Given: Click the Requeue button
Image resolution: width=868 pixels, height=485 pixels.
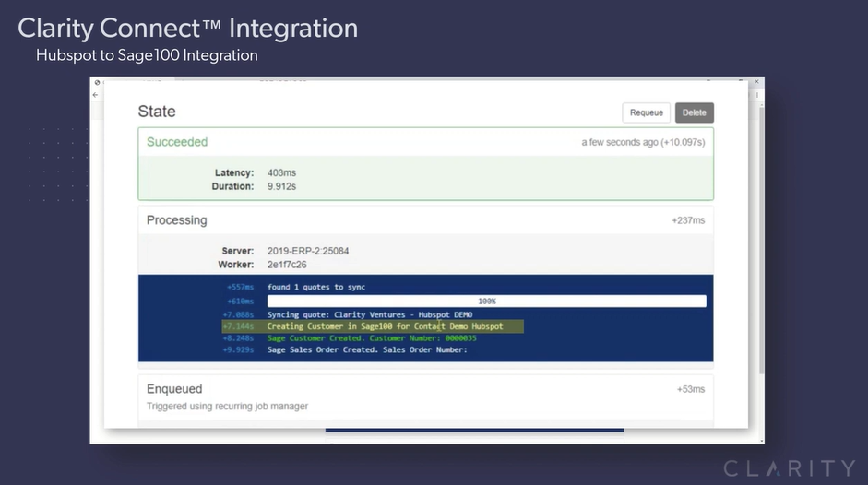Looking at the screenshot, I should coord(646,112).
